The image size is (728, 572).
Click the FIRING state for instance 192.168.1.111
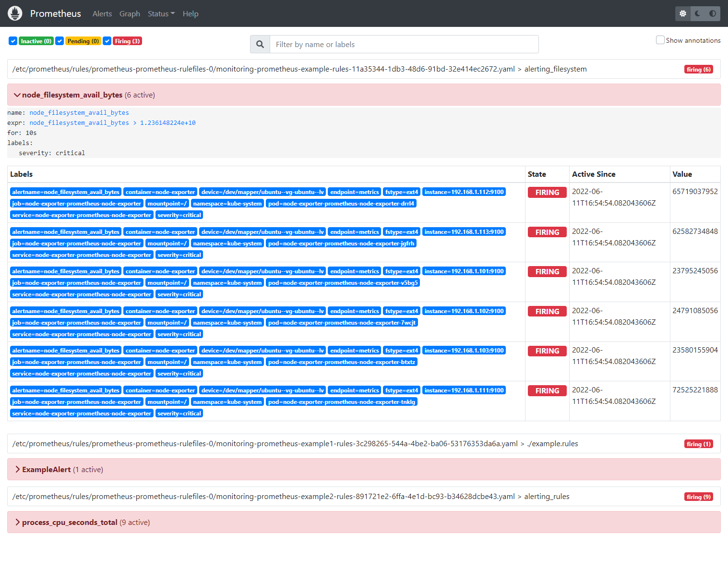coord(547,390)
